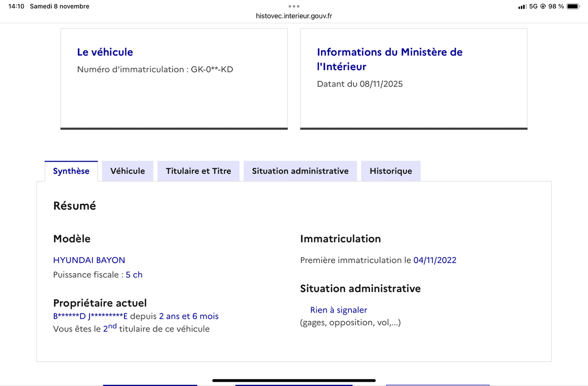588x386 pixels.
Task: Click the HYUNDAI BAYON model text
Action: (89, 260)
